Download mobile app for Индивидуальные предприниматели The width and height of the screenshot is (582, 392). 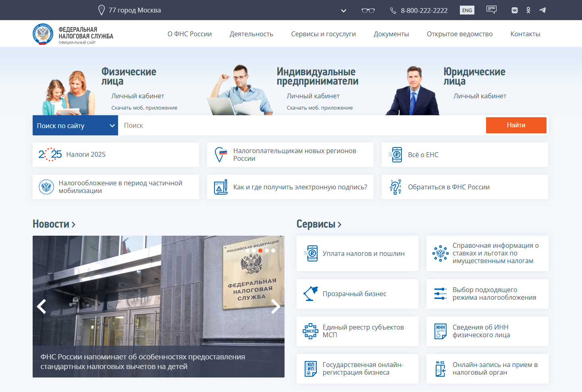click(x=320, y=108)
